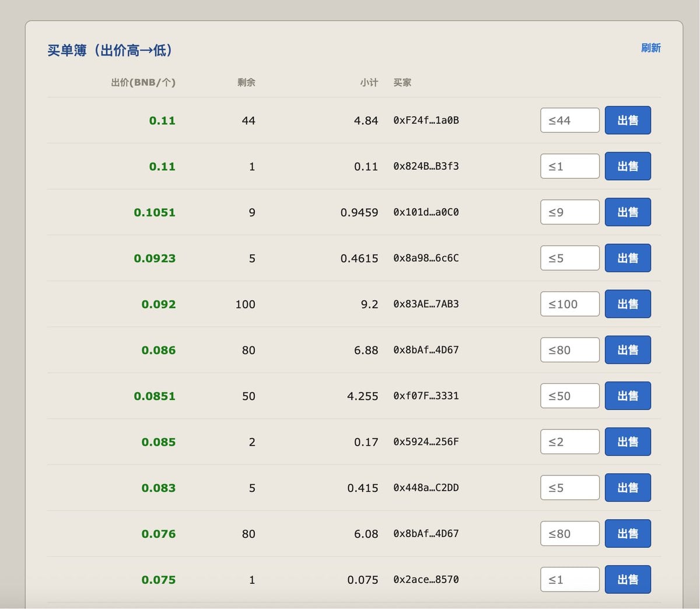
Task: Click 出售 for buyer 0x448a…C2DD
Action: click(628, 488)
